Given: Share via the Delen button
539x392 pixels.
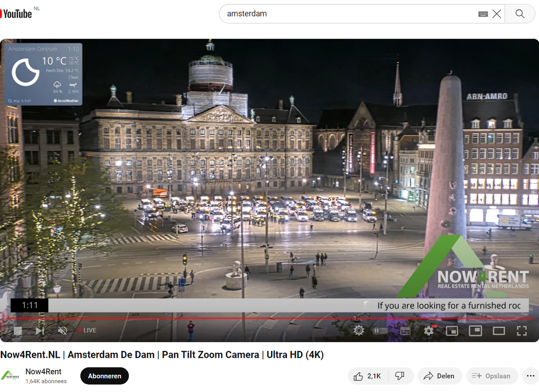Looking at the screenshot, I should [439, 376].
